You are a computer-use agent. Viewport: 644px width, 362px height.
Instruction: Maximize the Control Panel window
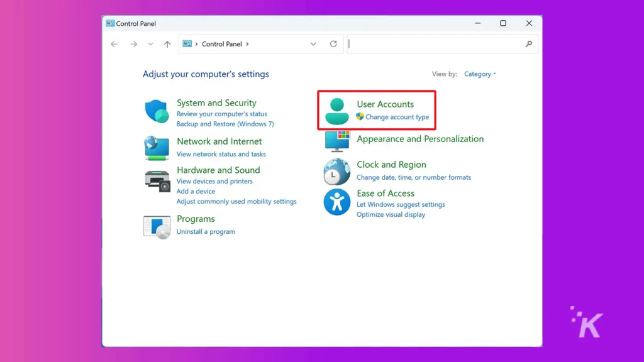[x=503, y=23]
